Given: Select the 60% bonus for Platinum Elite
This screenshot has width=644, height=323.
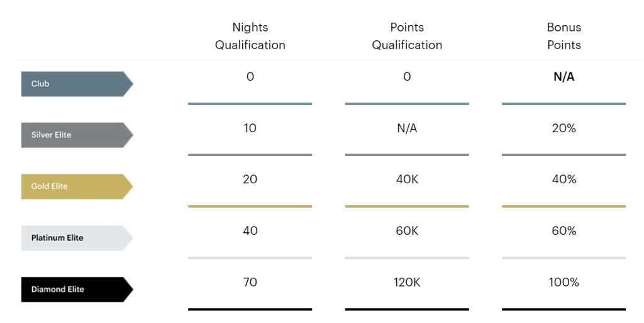Looking at the screenshot, I should tap(564, 231).
